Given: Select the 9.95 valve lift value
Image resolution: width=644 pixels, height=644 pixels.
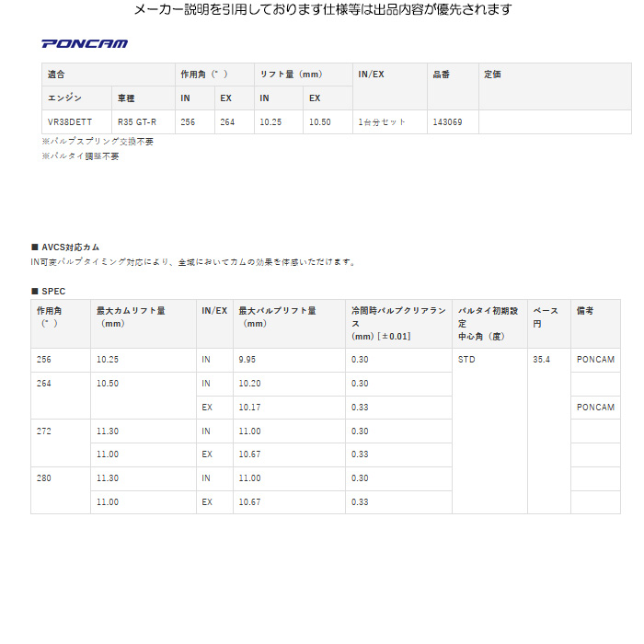Looking at the screenshot, I should point(289,360).
